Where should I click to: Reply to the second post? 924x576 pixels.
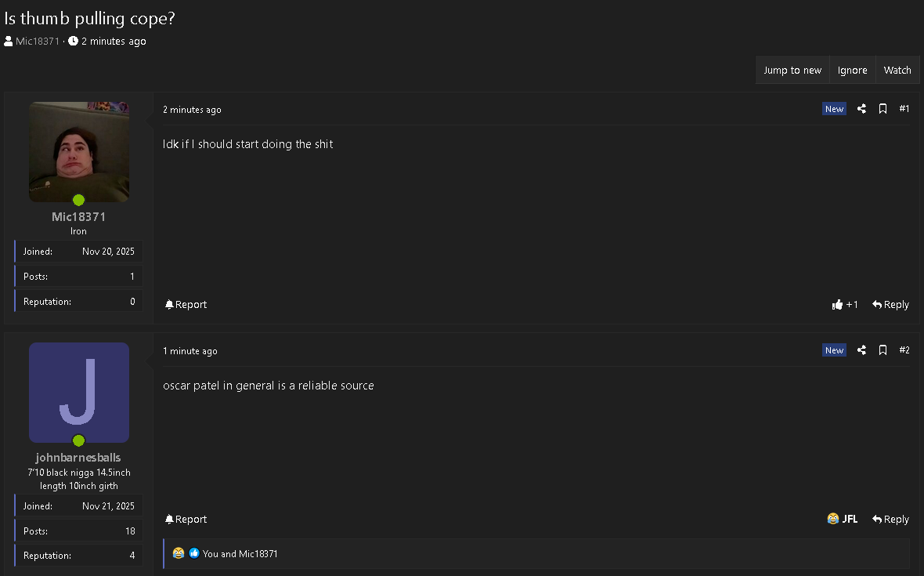pos(890,520)
